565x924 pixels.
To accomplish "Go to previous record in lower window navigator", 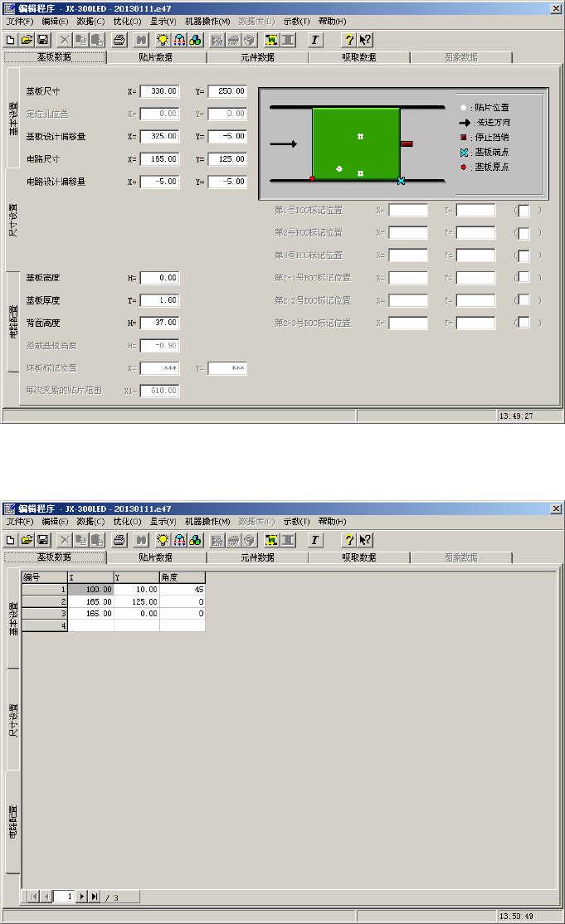I will point(46,897).
